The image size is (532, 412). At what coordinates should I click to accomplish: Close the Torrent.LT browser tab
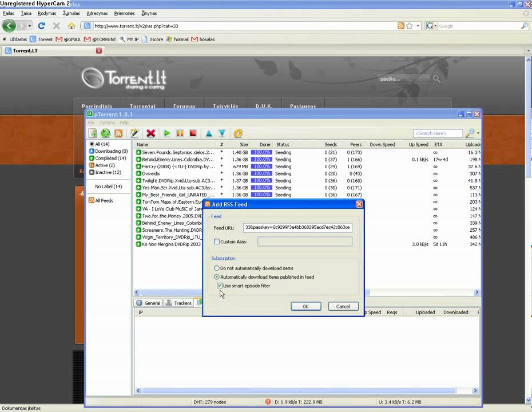(99, 50)
